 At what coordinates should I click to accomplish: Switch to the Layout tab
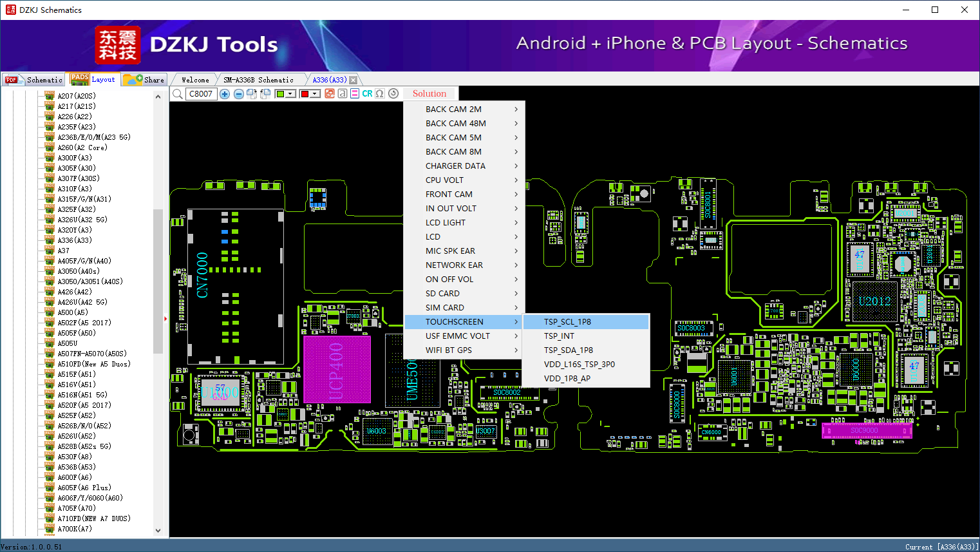pyautogui.click(x=93, y=79)
